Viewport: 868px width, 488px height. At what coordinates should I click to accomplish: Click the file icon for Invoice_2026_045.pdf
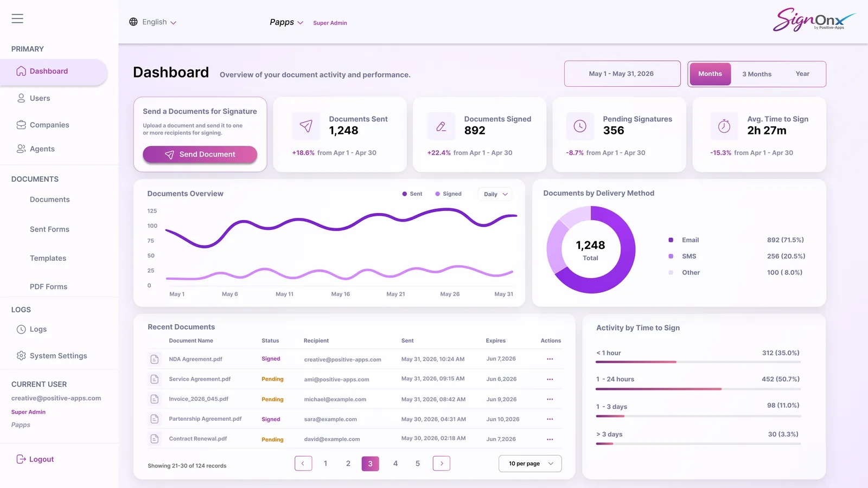[x=155, y=399]
